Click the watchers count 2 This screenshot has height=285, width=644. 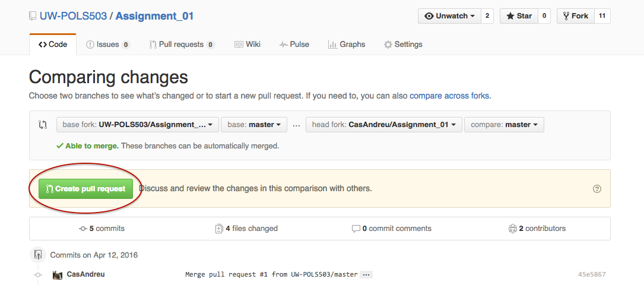click(487, 16)
